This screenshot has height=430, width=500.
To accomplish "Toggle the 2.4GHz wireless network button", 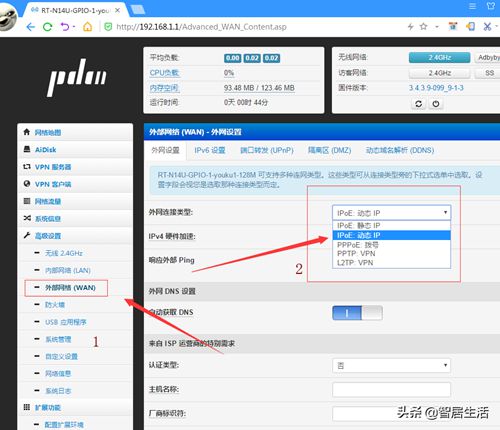I will click(x=439, y=58).
